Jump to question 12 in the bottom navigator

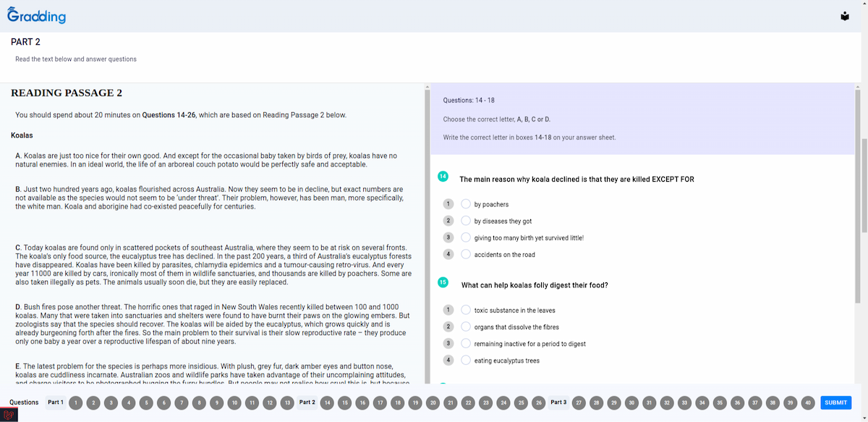tap(270, 402)
